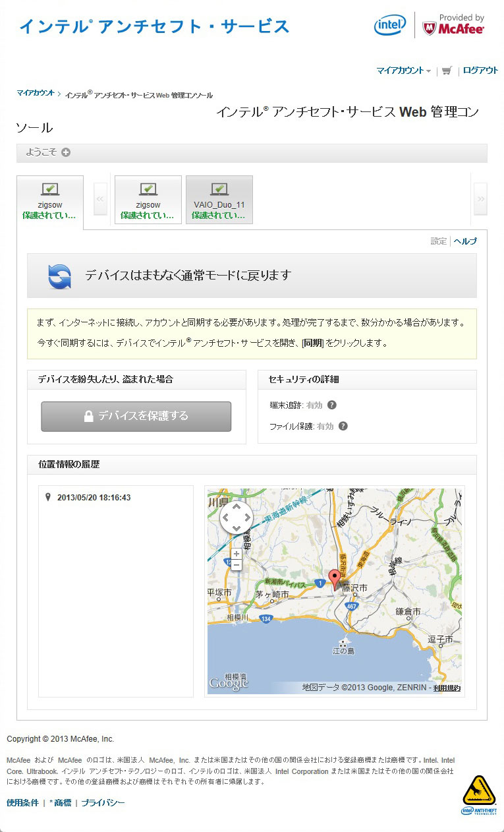The height and width of the screenshot is (832, 504).
Task: Click the Intel logo in header
Action: coord(390,25)
